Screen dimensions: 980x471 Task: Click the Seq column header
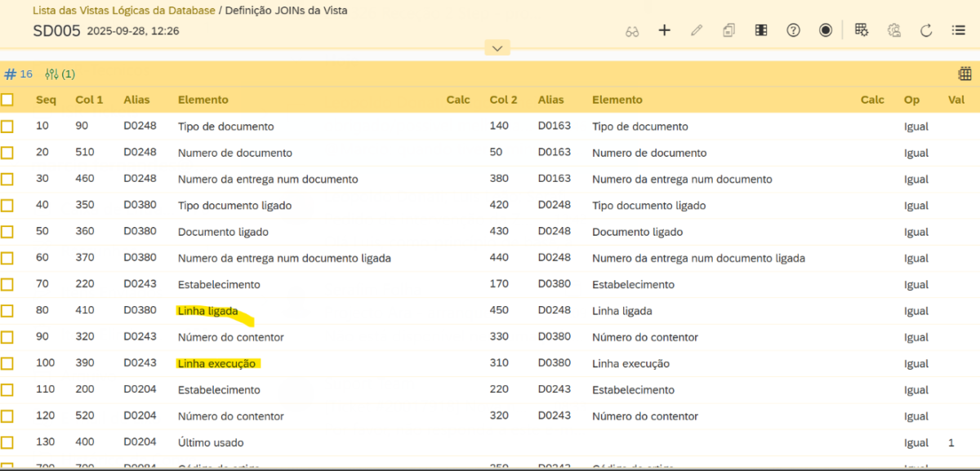point(46,100)
